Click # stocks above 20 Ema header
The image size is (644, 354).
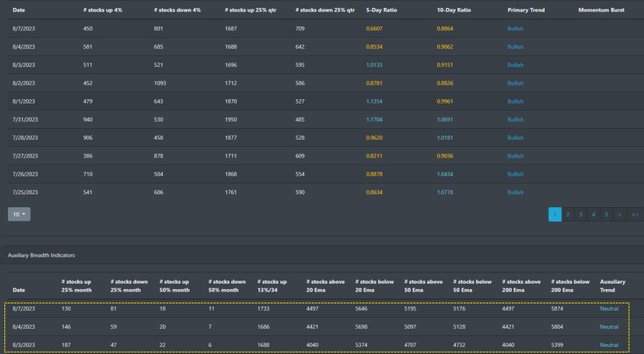326,286
